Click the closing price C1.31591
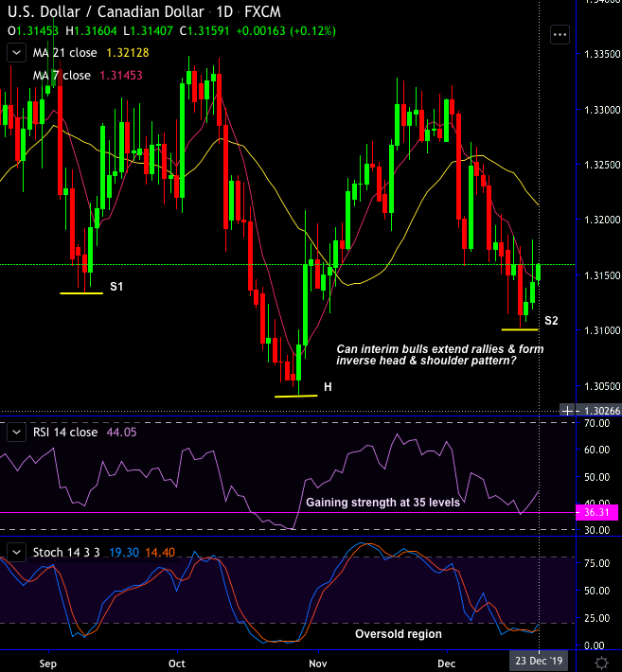Viewport: 622px width, 672px height. tap(204, 31)
